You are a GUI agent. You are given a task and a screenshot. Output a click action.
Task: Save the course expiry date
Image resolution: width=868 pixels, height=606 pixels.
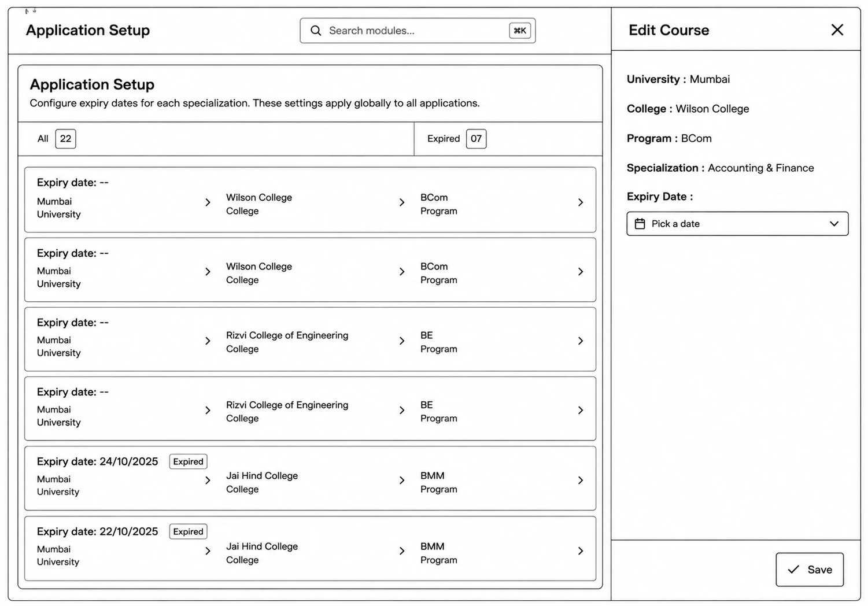[x=810, y=570]
